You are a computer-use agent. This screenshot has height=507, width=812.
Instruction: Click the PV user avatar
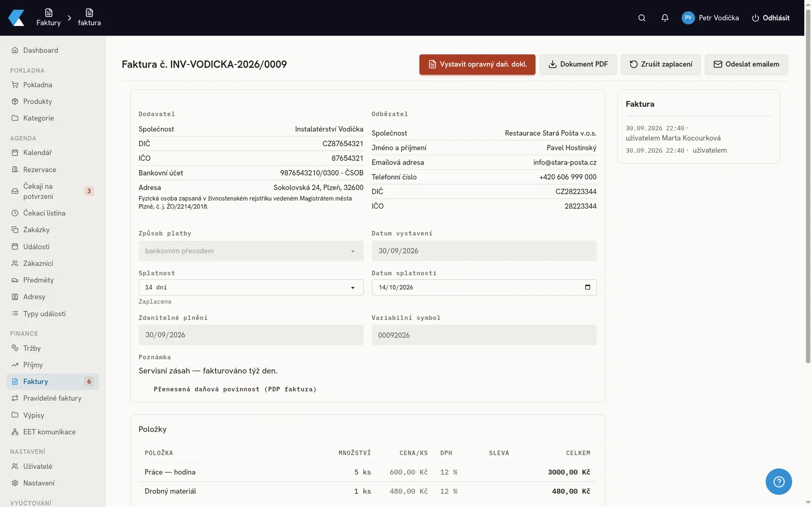(x=688, y=18)
